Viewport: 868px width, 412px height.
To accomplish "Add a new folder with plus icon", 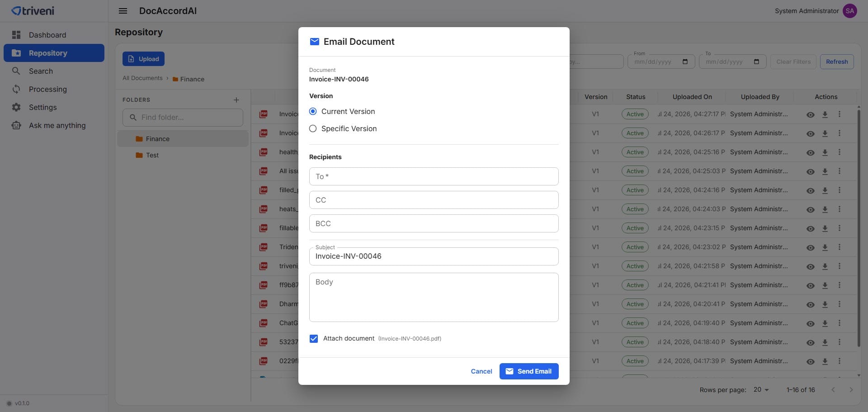I will [236, 100].
